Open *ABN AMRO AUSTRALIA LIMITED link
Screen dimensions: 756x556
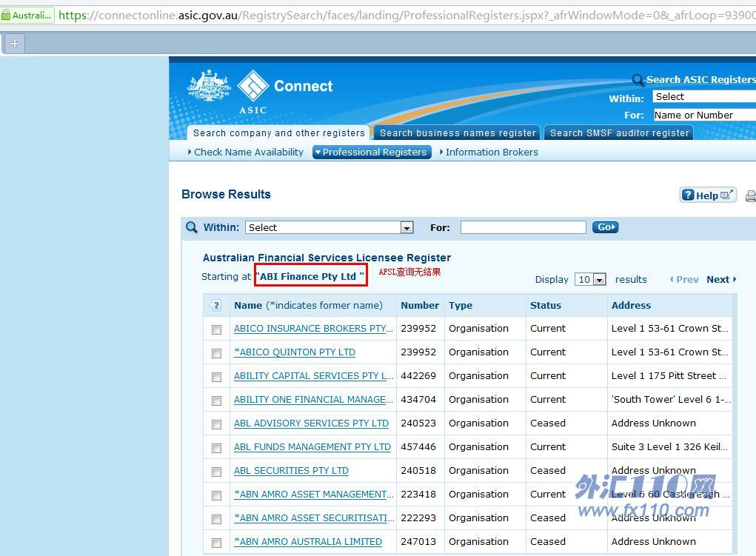coord(308,541)
